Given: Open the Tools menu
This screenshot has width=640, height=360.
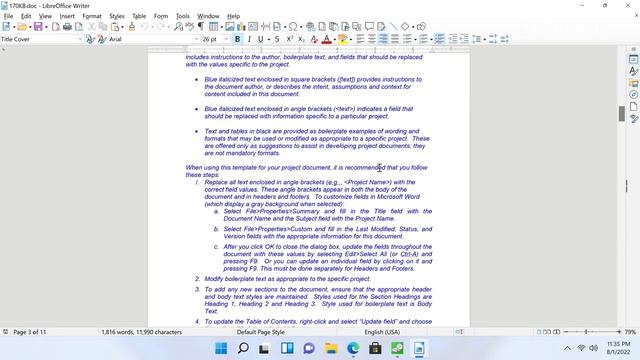Looking at the screenshot, I should click(x=182, y=16).
